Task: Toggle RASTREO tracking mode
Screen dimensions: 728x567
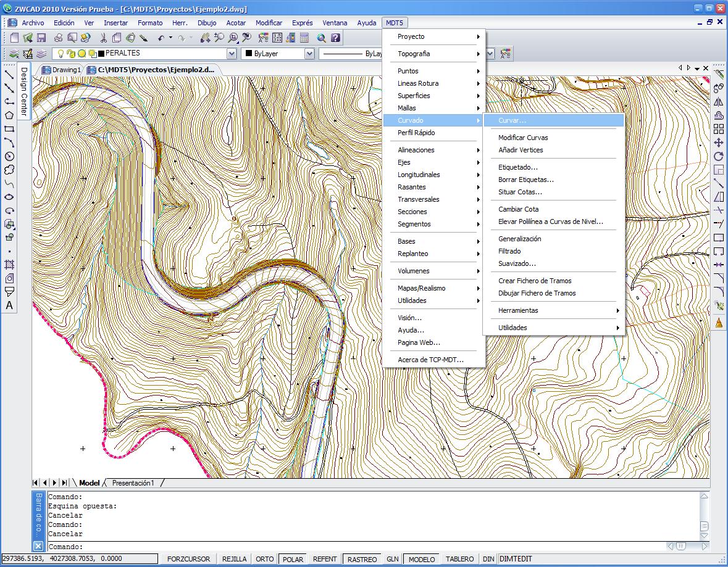Action: click(362, 559)
